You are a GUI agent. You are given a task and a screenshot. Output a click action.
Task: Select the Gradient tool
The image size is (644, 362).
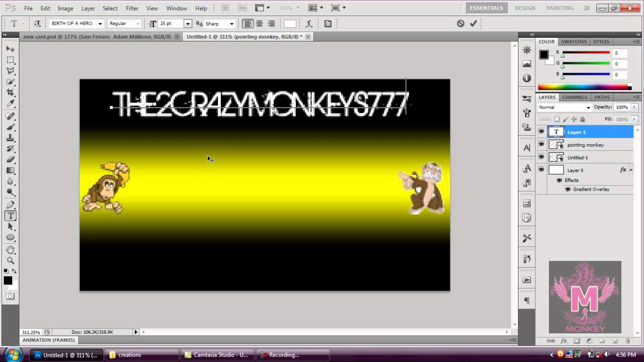[x=10, y=170]
